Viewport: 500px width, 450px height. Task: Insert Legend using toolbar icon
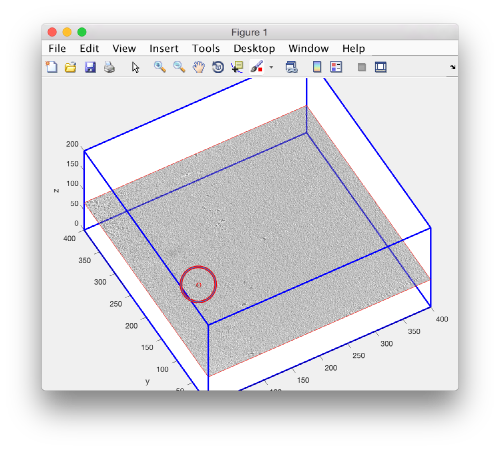pos(336,67)
